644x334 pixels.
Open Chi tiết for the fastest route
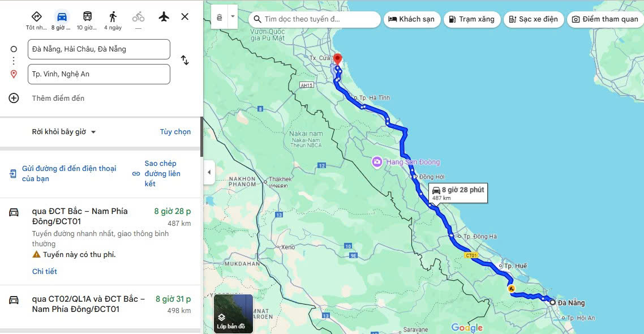pyautogui.click(x=44, y=272)
